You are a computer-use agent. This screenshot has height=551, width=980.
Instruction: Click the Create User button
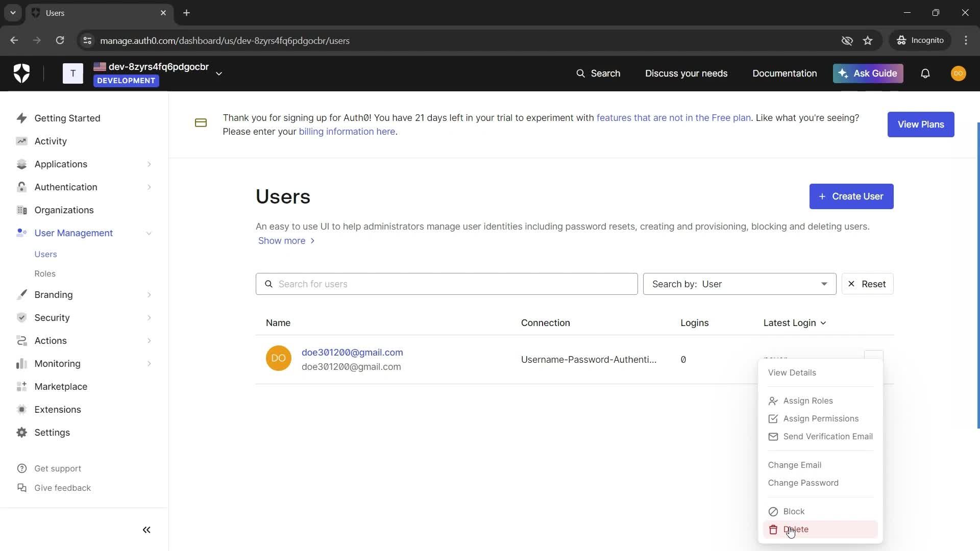[851, 196]
